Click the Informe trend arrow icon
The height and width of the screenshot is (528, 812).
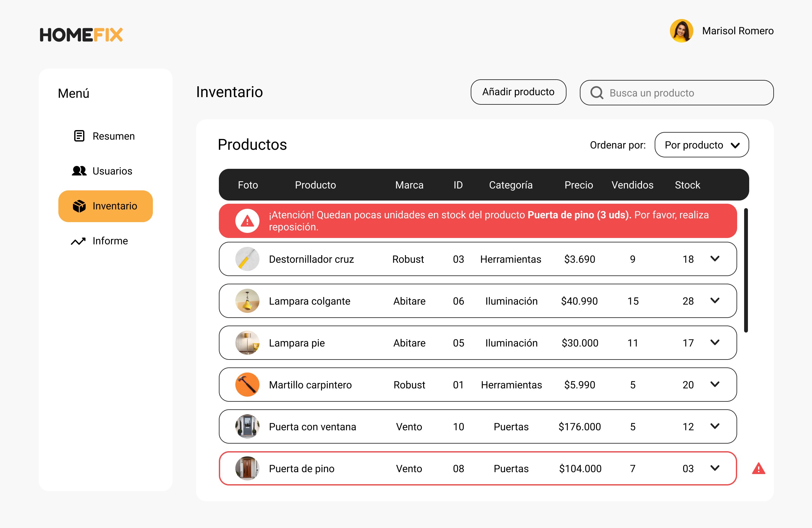tap(78, 241)
